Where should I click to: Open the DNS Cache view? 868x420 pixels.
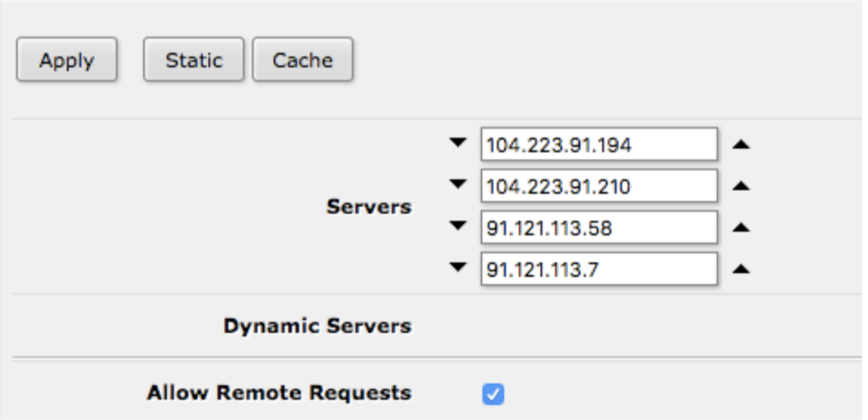click(302, 59)
